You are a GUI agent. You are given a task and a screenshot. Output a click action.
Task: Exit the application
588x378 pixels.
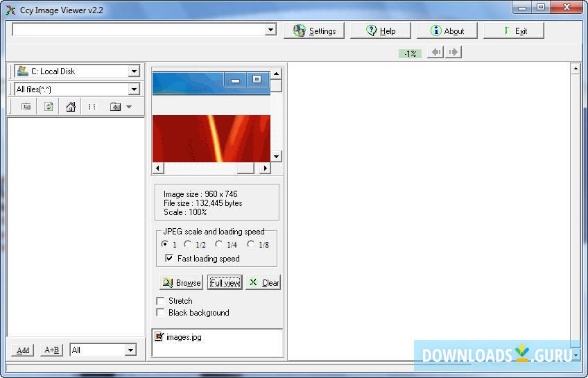click(x=514, y=31)
